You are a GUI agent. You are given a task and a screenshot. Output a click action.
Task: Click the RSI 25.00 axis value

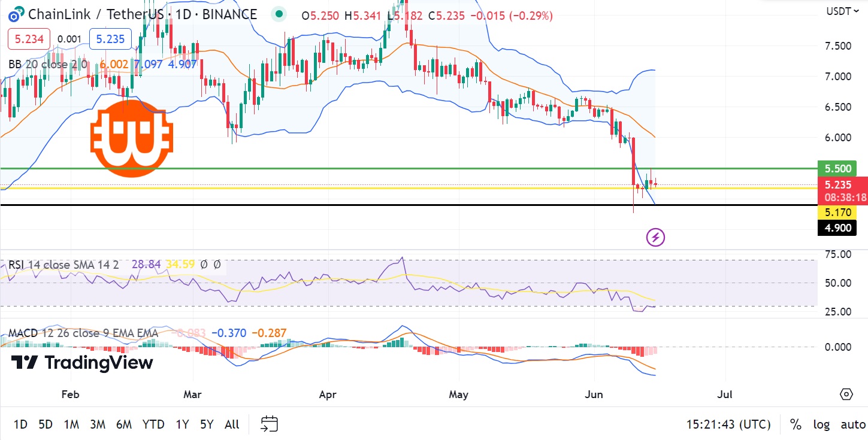point(837,312)
